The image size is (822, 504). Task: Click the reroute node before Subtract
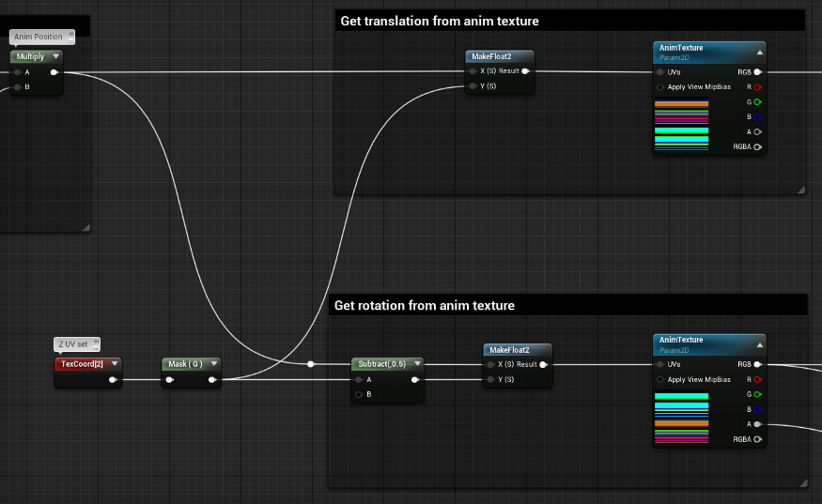tap(311, 363)
